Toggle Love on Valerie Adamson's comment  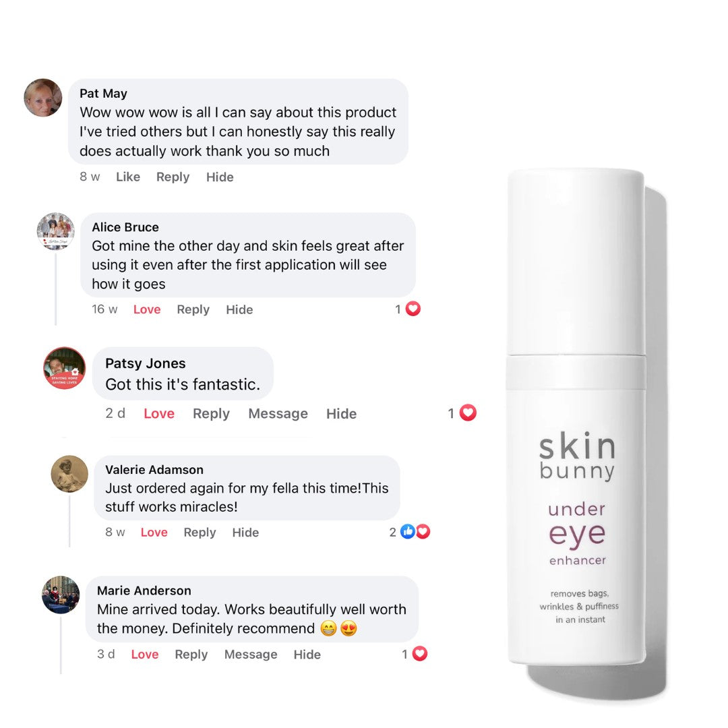tap(154, 533)
